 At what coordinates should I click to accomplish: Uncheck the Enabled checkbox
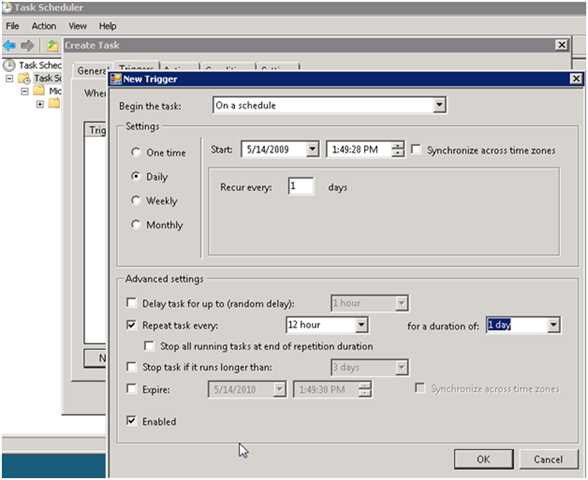tap(132, 420)
